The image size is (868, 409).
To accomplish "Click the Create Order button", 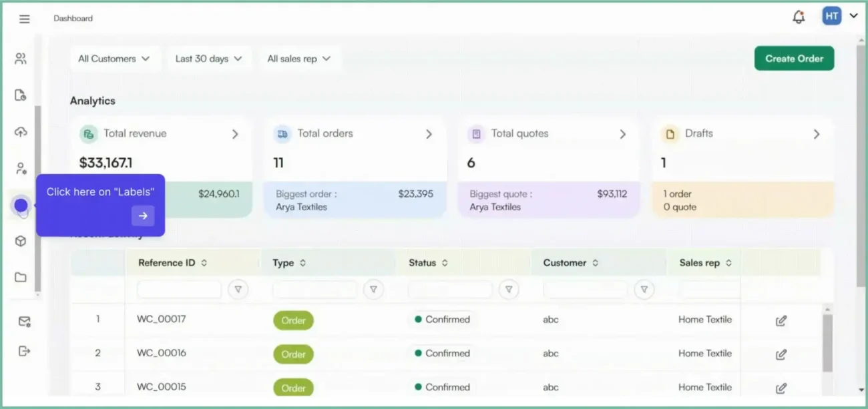I will click(x=794, y=59).
